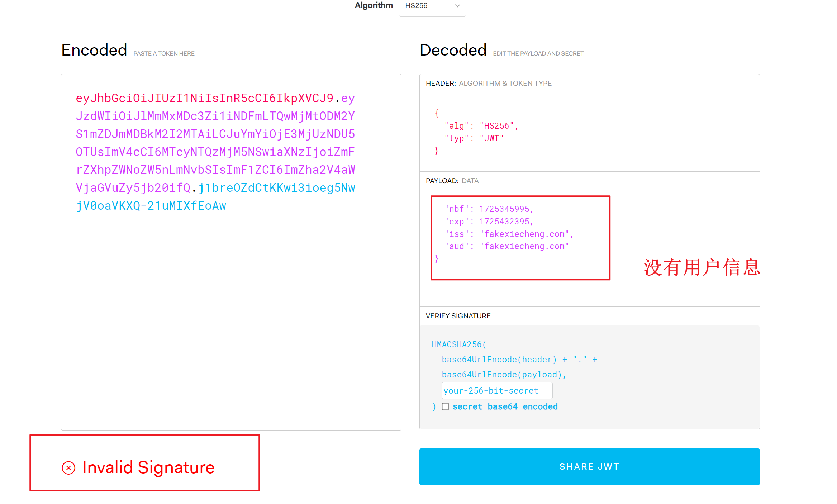Click the Invalid Signature status text
837x504 pixels.
coord(148,467)
